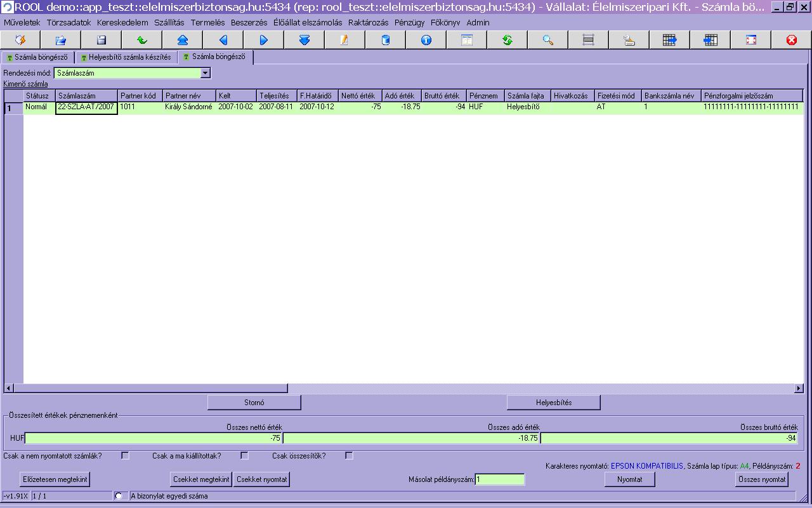Check the 'Csak összesítők' checkbox

click(x=349, y=456)
